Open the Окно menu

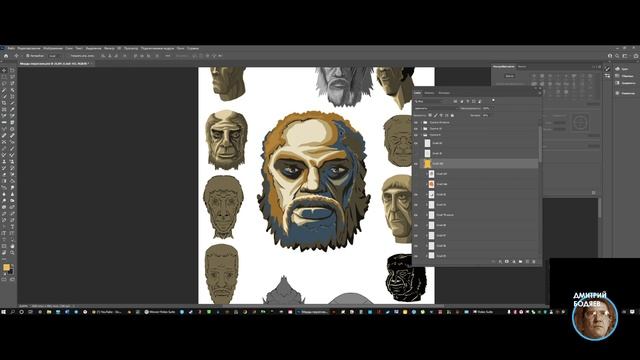tap(180, 48)
